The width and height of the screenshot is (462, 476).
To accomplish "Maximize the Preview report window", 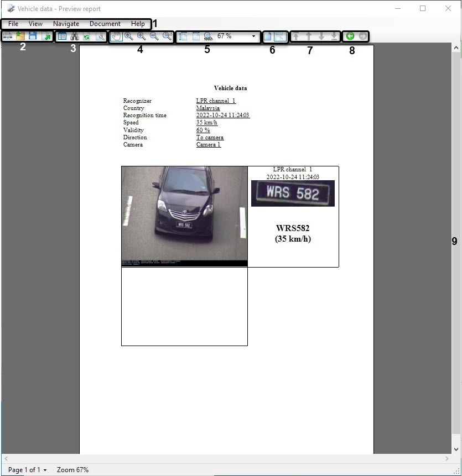I will click(423, 8).
